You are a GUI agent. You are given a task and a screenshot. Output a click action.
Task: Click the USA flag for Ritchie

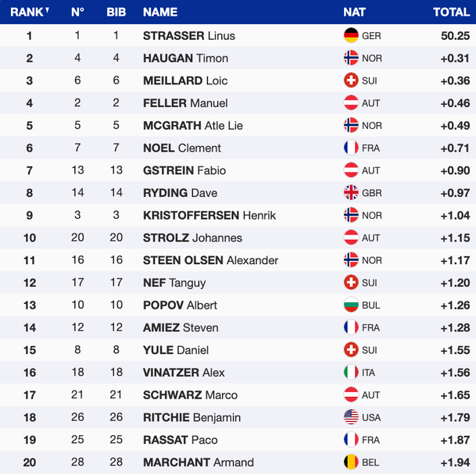pyautogui.click(x=351, y=418)
